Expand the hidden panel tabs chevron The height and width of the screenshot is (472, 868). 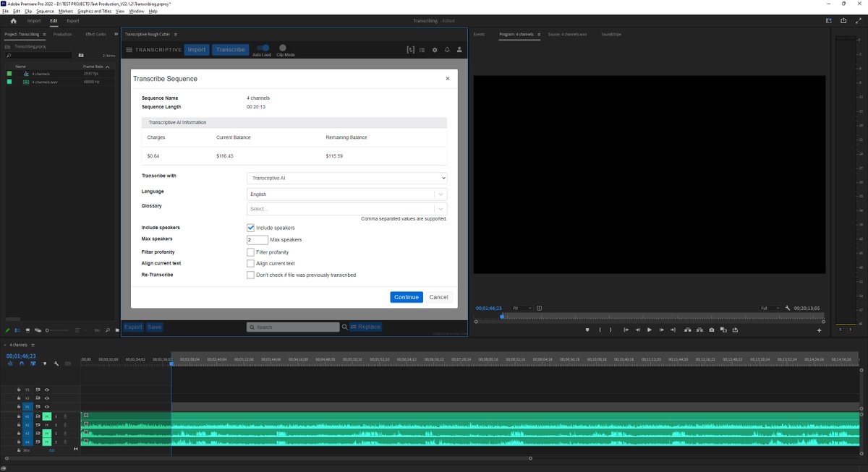click(116, 34)
